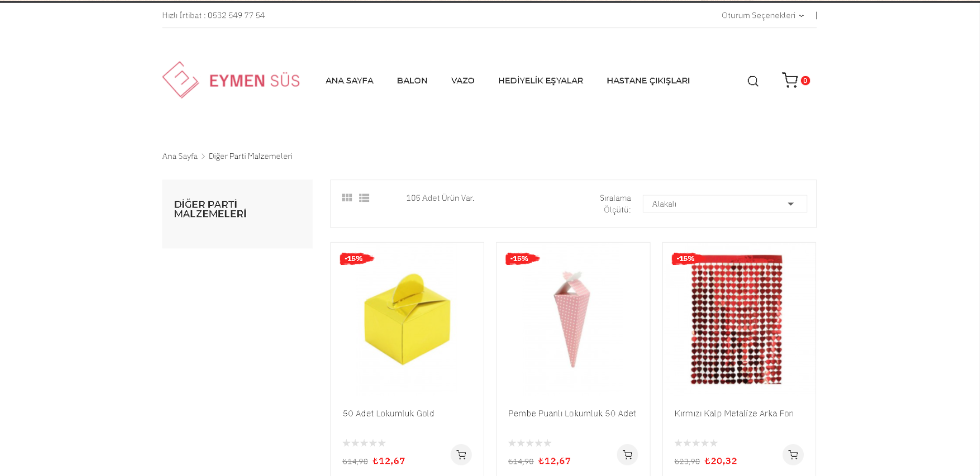Add Kırmızı Kalp Metalize Arka Fon to cart

793,455
